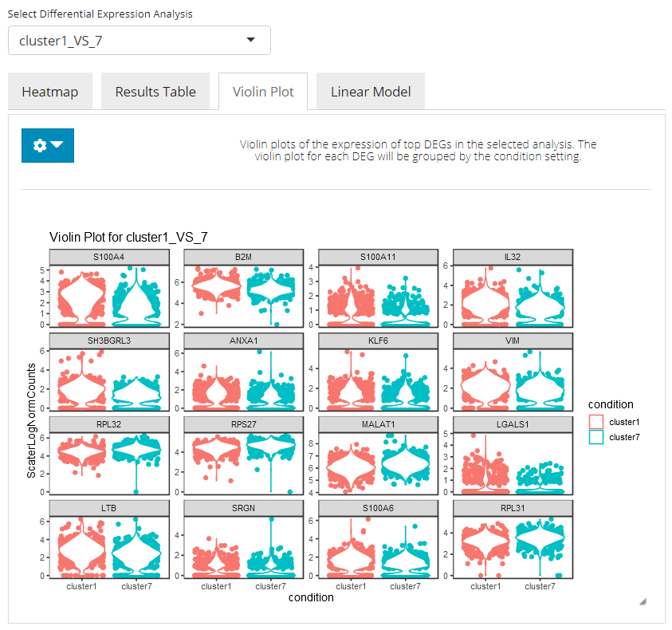Click the LGALS1 facet header
The image size is (672, 630).
point(513,424)
